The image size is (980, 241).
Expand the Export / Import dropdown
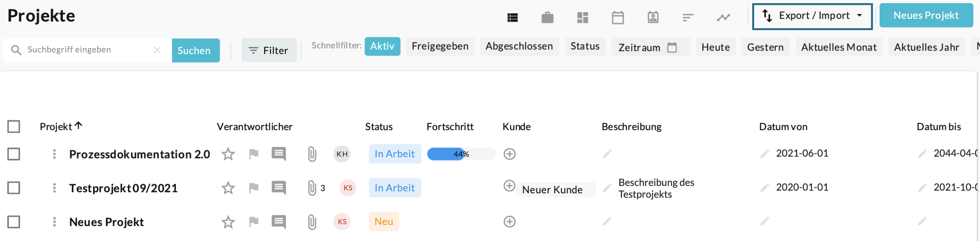(812, 16)
